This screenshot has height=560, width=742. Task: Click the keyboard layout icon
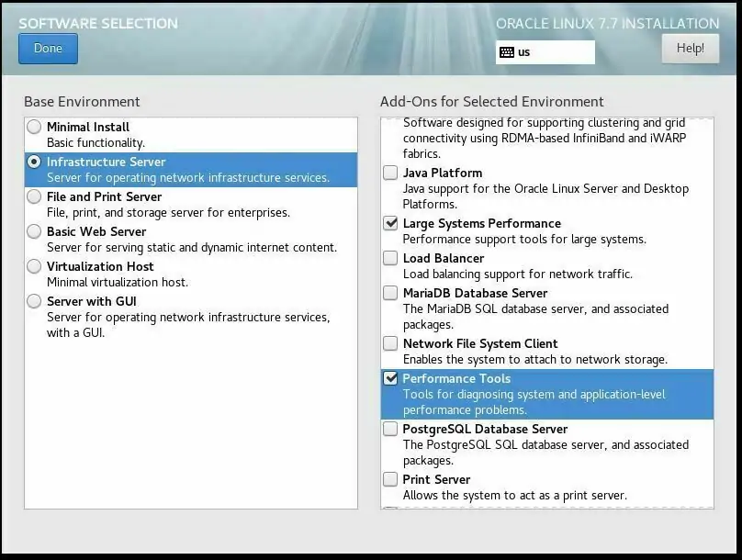507,52
